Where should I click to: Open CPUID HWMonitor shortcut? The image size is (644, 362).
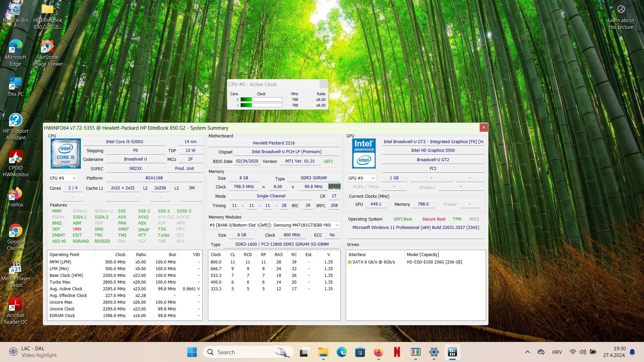point(15,164)
